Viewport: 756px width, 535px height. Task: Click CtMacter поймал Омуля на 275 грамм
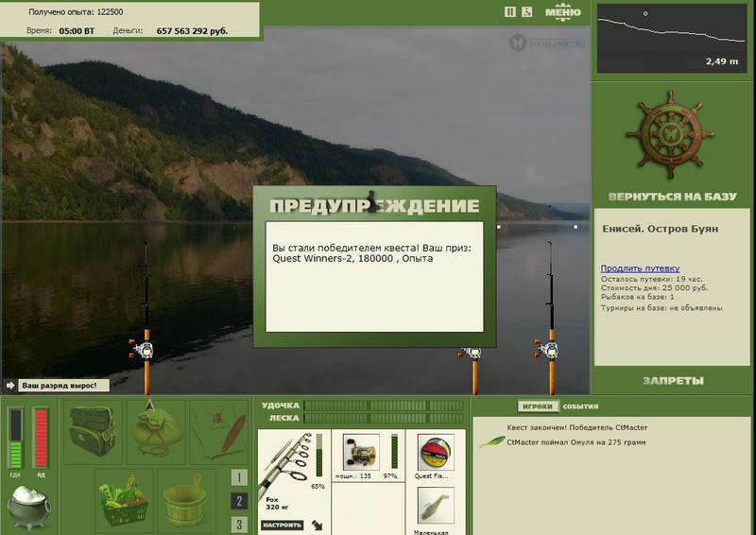coord(576,441)
